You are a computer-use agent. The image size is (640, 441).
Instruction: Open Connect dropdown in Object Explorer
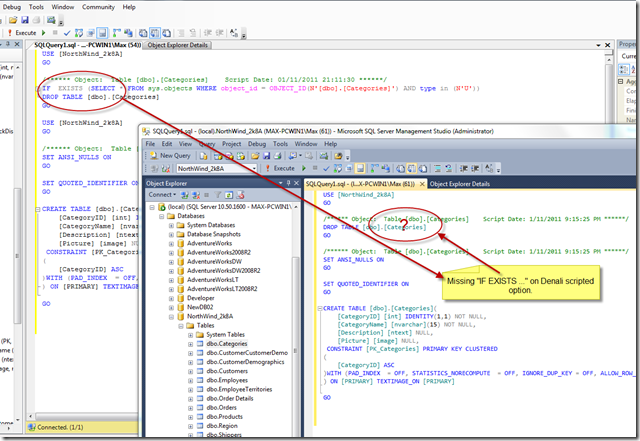(x=162, y=195)
